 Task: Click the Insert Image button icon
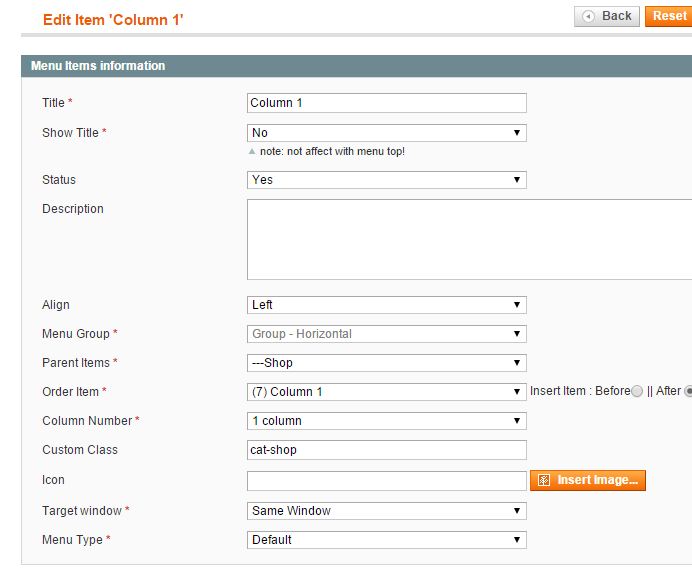point(544,480)
